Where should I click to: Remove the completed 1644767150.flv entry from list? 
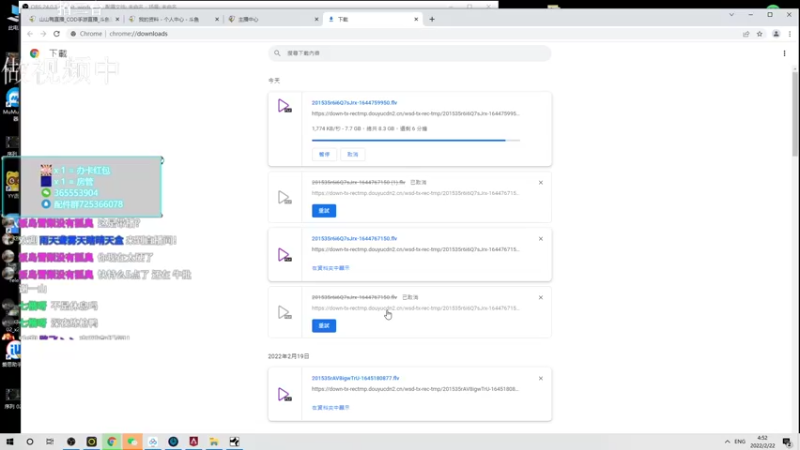pos(541,239)
